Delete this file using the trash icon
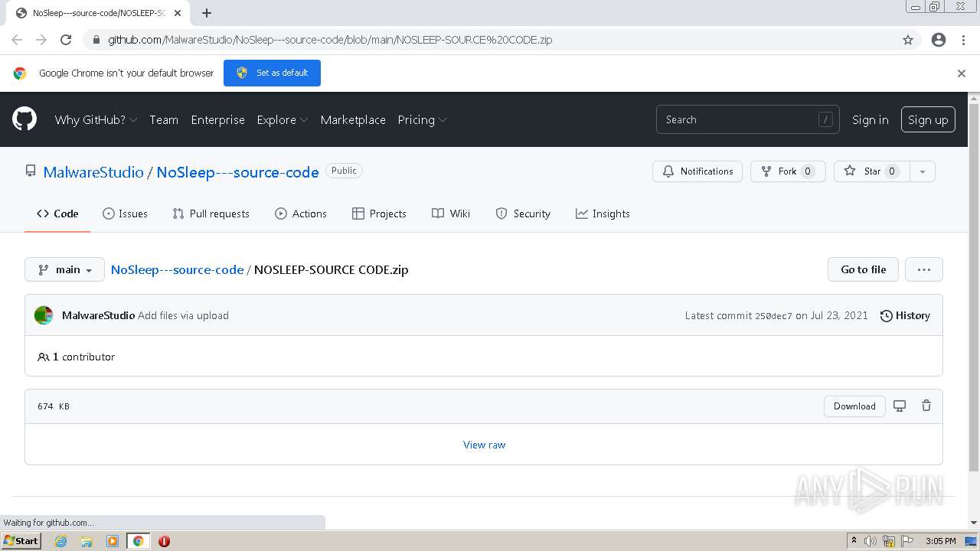Image resolution: width=980 pixels, height=551 pixels. coord(926,406)
